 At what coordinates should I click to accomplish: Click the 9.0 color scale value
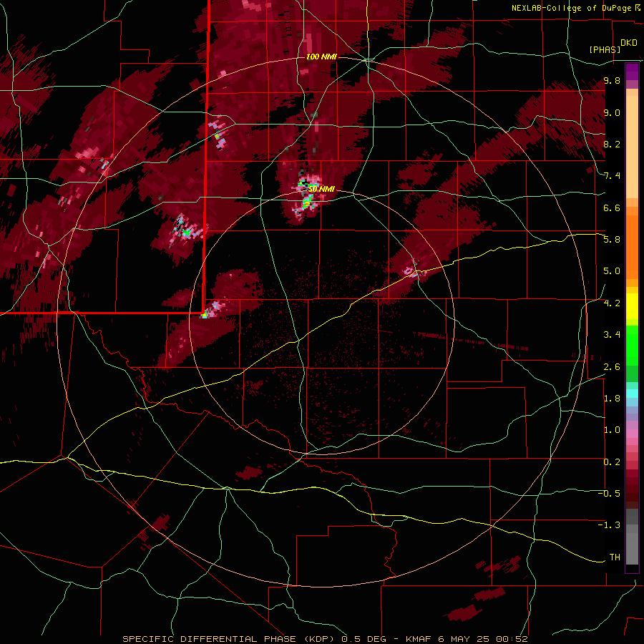[x=612, y=112]
